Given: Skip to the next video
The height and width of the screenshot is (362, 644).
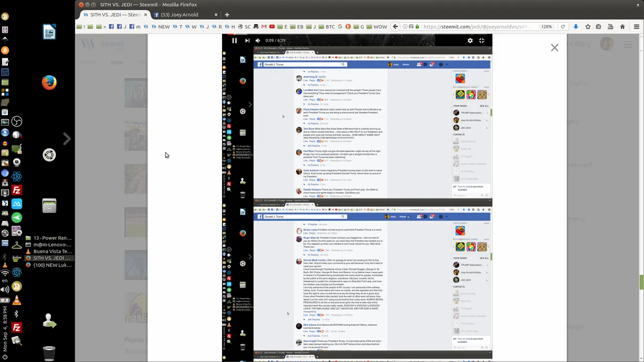Looking at the screenshot, I should (247, 41).
